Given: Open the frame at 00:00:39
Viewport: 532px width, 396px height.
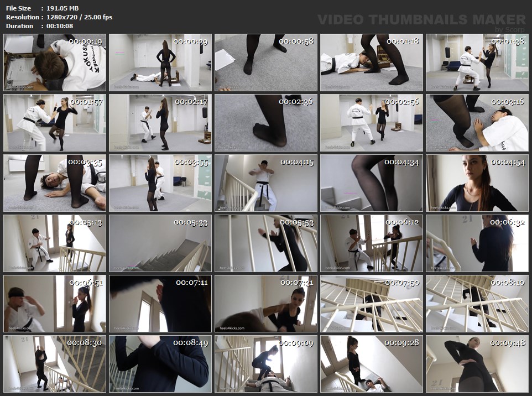Looking at the screenshot, I should (x=160, y=62).
